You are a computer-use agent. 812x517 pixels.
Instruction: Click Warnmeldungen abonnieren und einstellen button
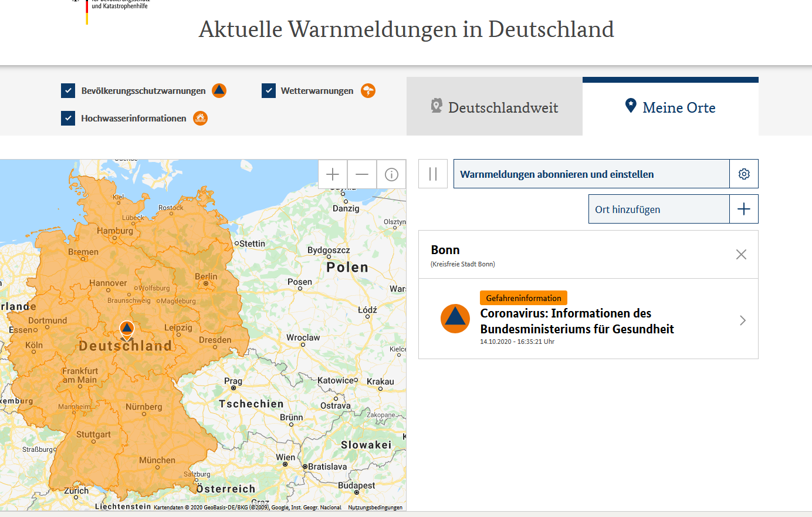(591, 174)
